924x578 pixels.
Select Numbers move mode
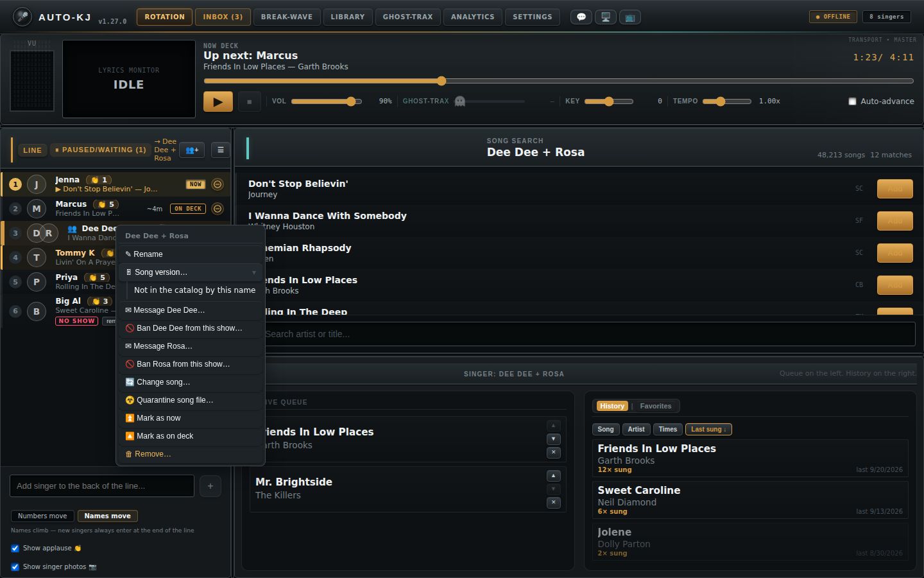point(42,516)
